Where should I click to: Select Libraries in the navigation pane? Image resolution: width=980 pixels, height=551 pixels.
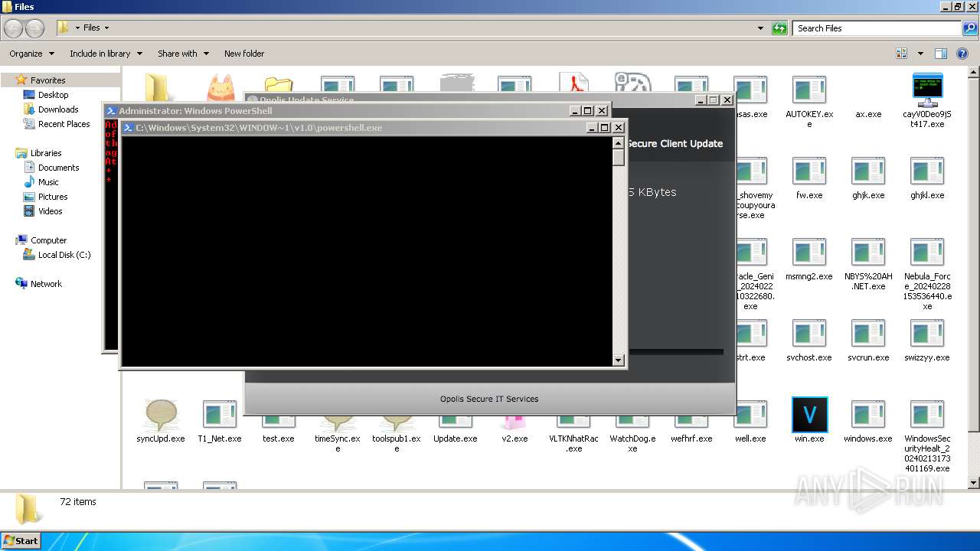pos(46,153)
